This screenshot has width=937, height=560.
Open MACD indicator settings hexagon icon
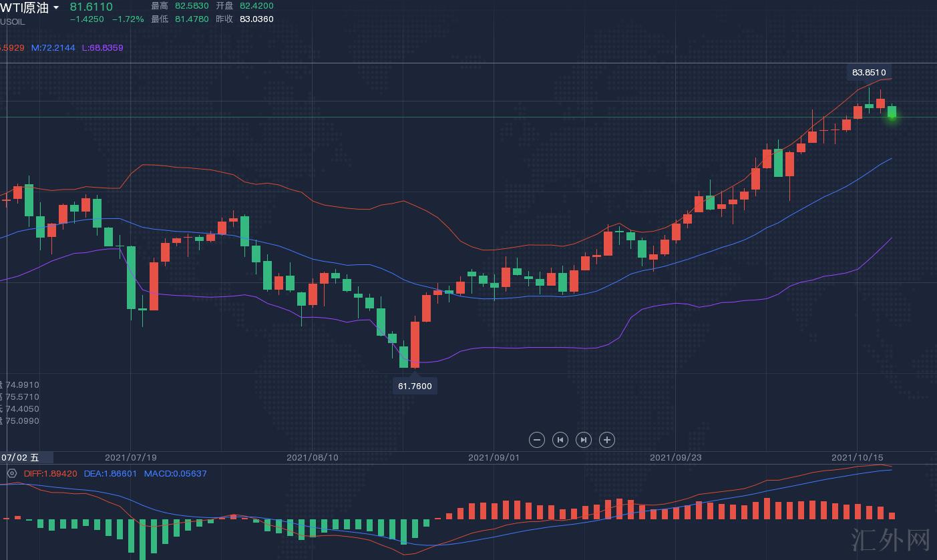coord(11,473)
